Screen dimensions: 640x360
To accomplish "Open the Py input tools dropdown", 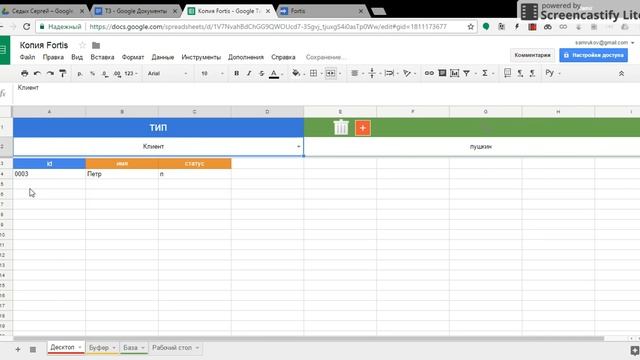I will pyautogui.click(x=552, y=73).
